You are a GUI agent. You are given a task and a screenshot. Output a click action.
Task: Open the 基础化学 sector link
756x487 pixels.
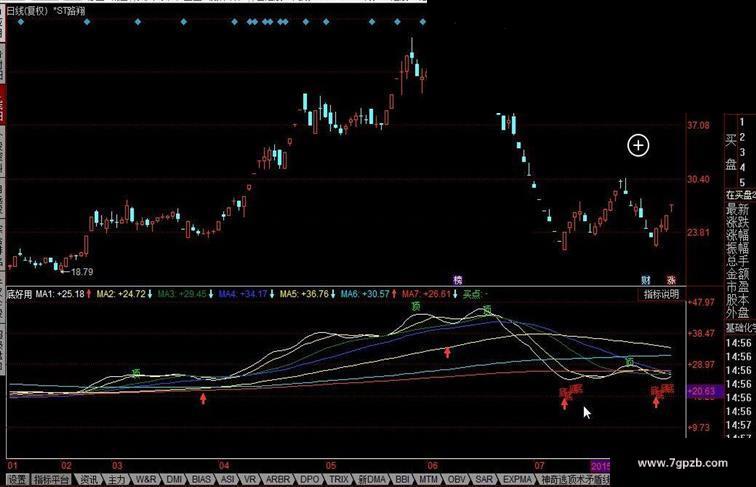tap(741, 328)
